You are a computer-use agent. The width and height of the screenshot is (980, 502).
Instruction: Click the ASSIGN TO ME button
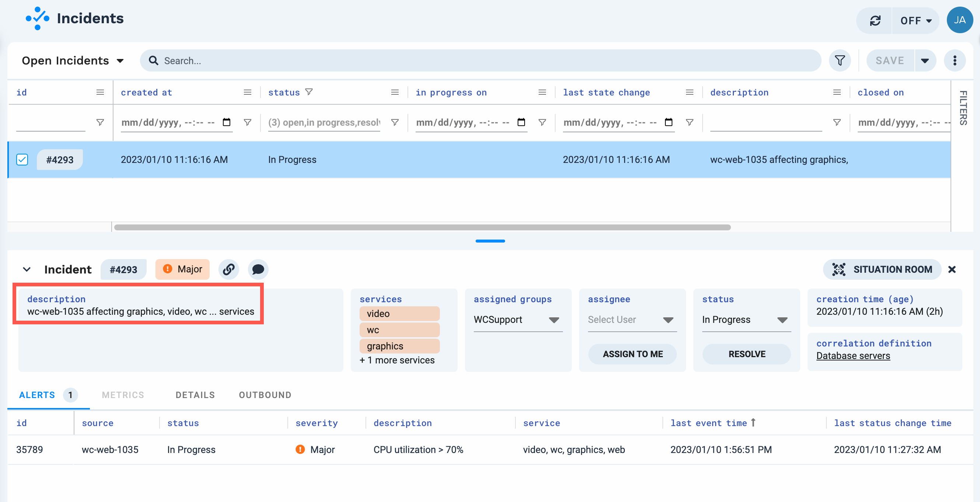click(632, 354)
